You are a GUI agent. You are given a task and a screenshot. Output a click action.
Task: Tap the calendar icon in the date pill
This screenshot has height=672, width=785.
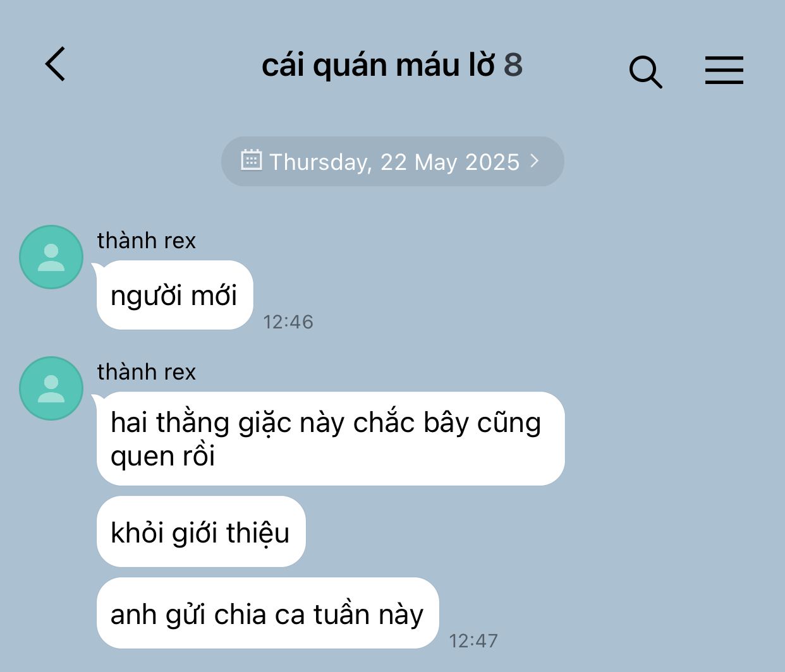click(x=251, y=160)
